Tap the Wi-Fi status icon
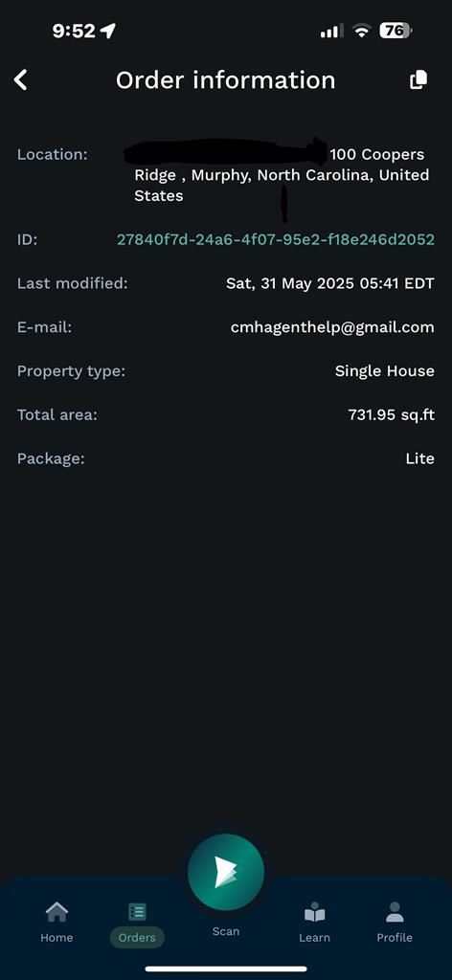452x980 pixels. 361,31
